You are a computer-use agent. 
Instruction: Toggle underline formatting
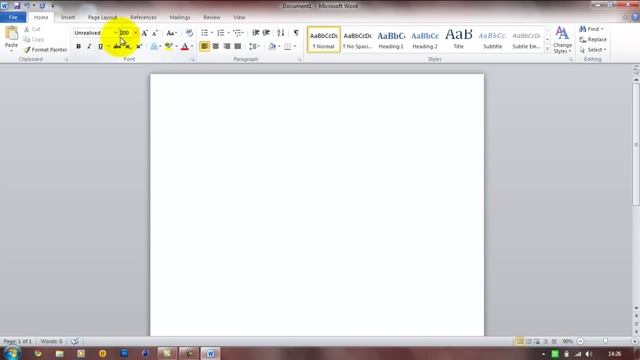[100, 47]
